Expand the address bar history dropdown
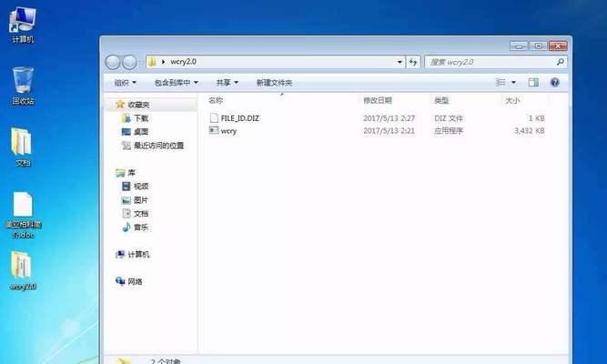Image resolution: width=607 pixels, height=364 pixels. click(x=400, y=62)
